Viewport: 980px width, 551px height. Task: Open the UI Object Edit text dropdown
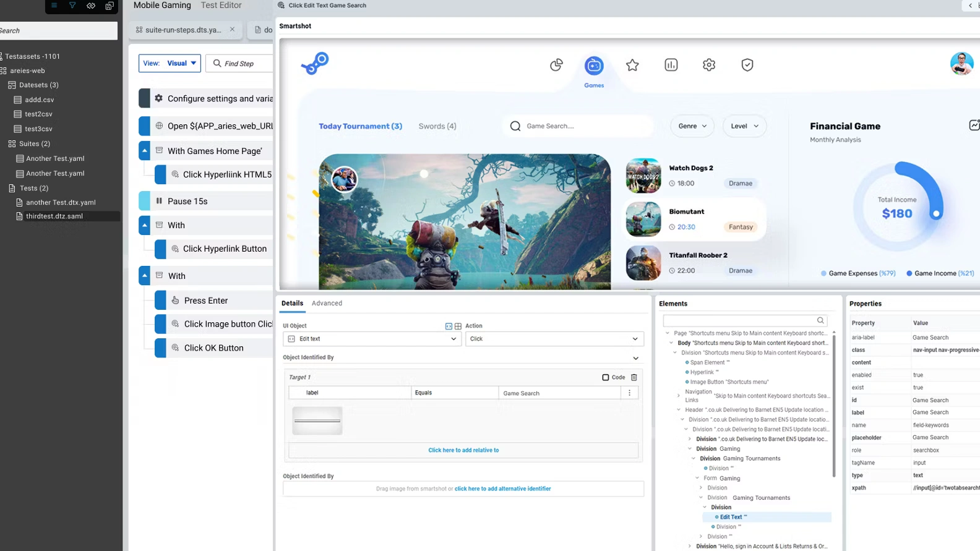(x=372, y=339)
